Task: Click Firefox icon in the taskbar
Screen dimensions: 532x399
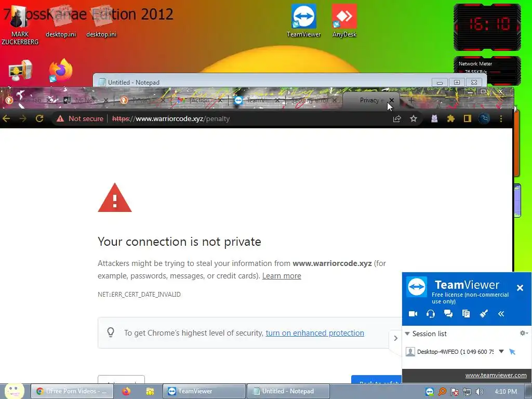Action: 126,391
